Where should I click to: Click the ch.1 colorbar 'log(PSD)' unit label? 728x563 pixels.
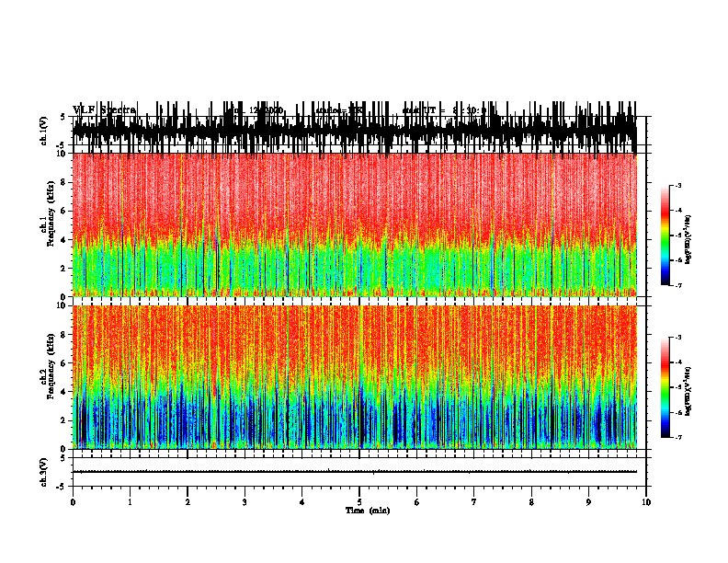tap(688, 240)
